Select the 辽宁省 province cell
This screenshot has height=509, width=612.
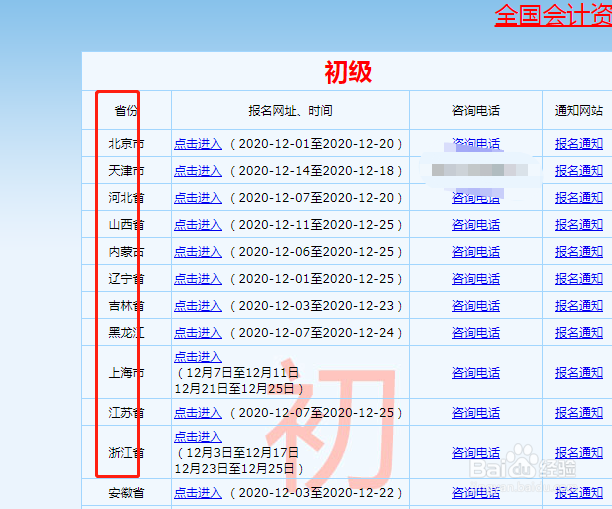(126, 279)
